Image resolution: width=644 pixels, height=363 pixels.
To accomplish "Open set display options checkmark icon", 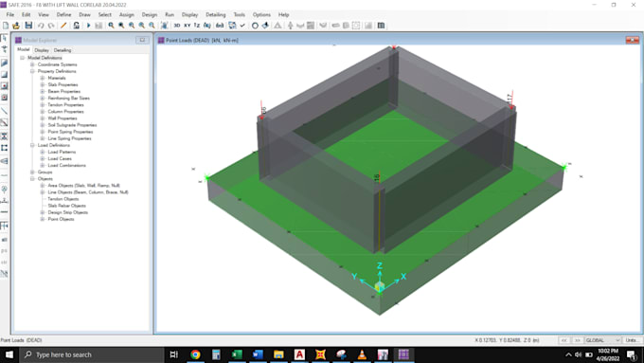I will pos(242,26).
